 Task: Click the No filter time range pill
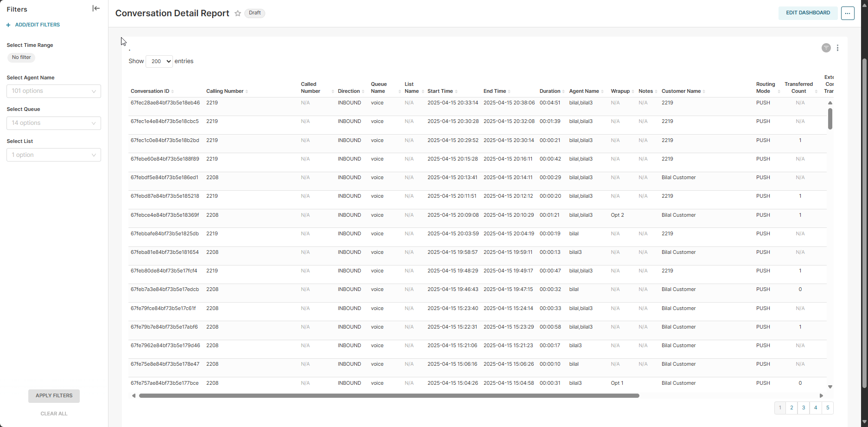21,58
